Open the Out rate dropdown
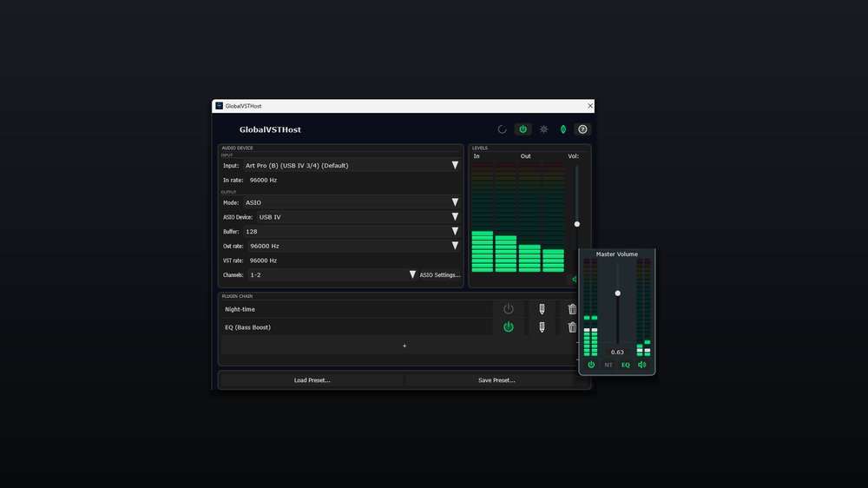Screen dimensions: 868x488 click(x=354, y=246)
